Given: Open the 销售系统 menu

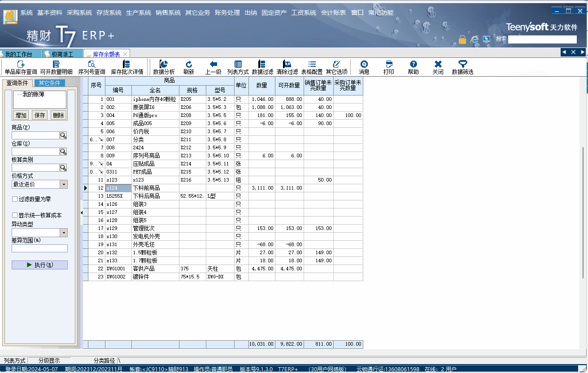Looking at the screenshot, I should 168,13.
